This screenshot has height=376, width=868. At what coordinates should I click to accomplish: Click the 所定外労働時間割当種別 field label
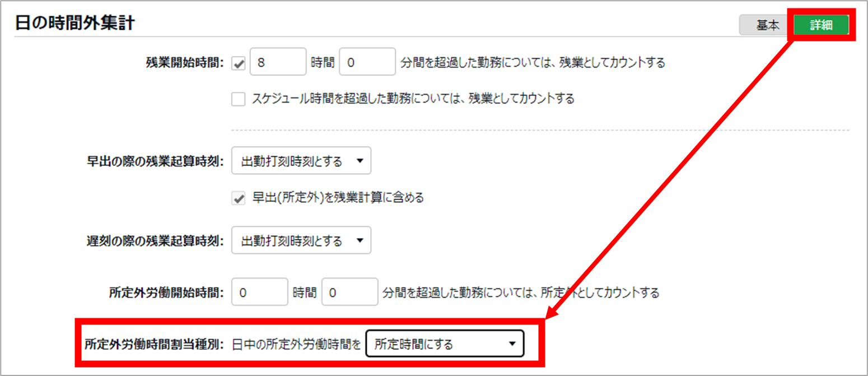point(154,344)
